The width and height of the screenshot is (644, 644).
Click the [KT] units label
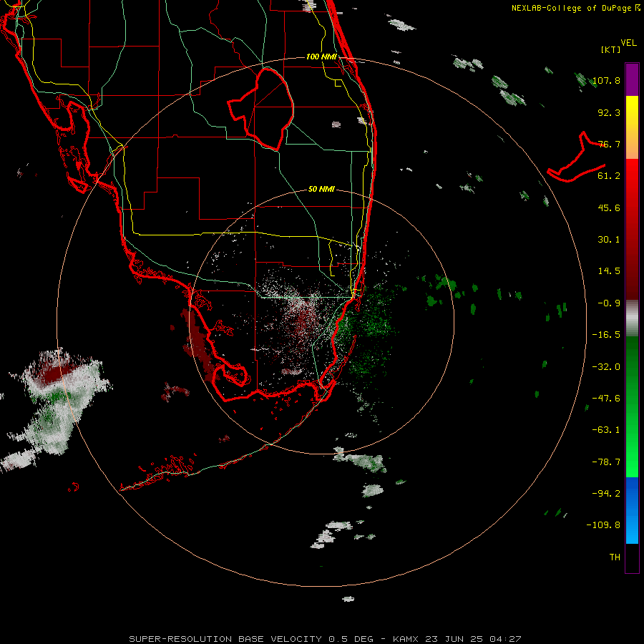(x=611, y=49)
